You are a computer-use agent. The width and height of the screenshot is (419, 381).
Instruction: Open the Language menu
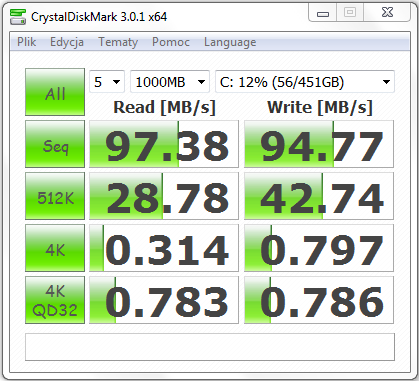click(230, 42)
